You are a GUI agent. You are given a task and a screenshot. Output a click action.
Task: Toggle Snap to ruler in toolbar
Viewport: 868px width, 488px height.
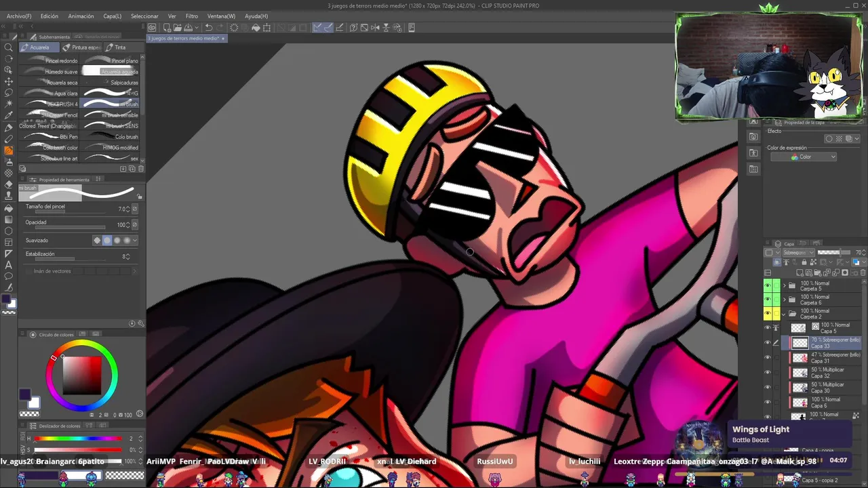point(317,28)
